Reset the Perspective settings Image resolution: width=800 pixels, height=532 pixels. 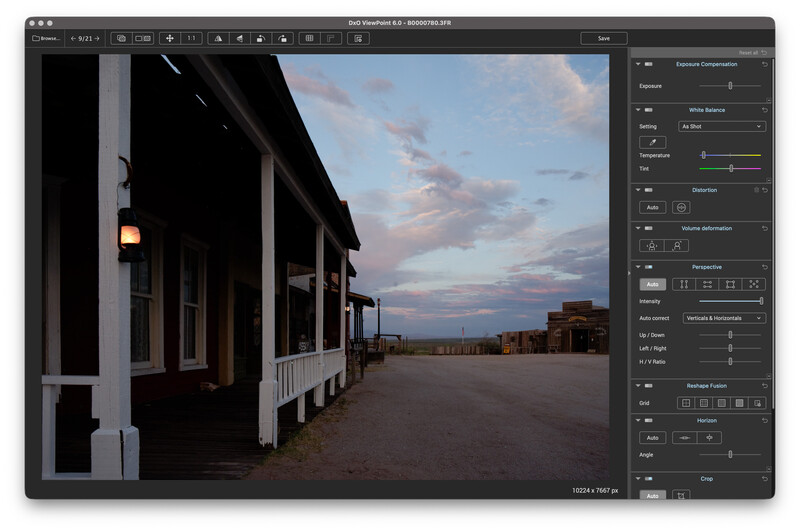click(765, 267)
